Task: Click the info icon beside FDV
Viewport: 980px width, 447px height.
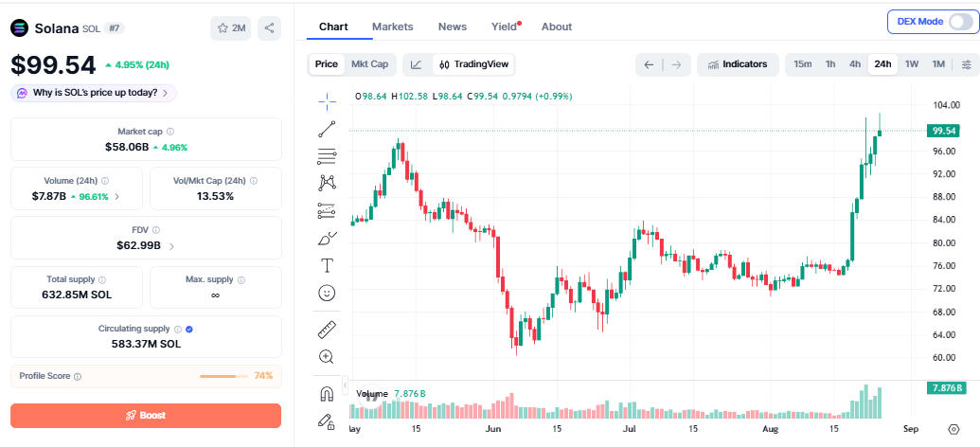Action: (156, 230)
